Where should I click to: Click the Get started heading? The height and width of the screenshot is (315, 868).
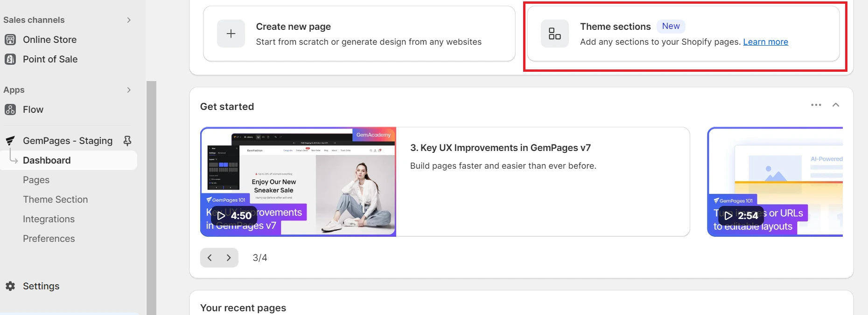click(227, 107)
